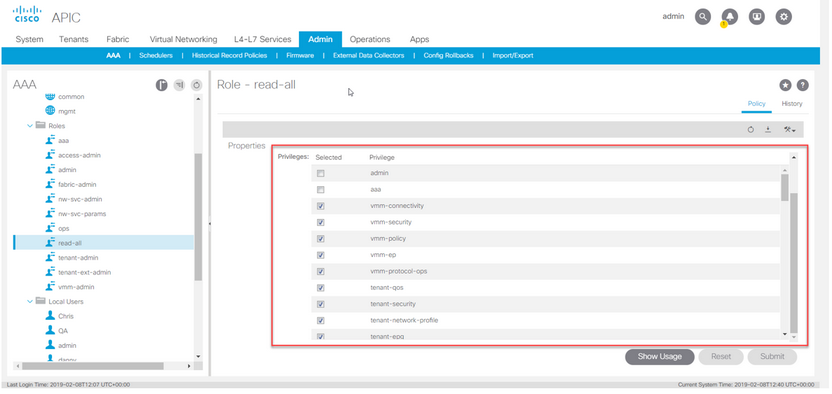
Task: Add Role page to favorites star
Action: tap(785, 85)
